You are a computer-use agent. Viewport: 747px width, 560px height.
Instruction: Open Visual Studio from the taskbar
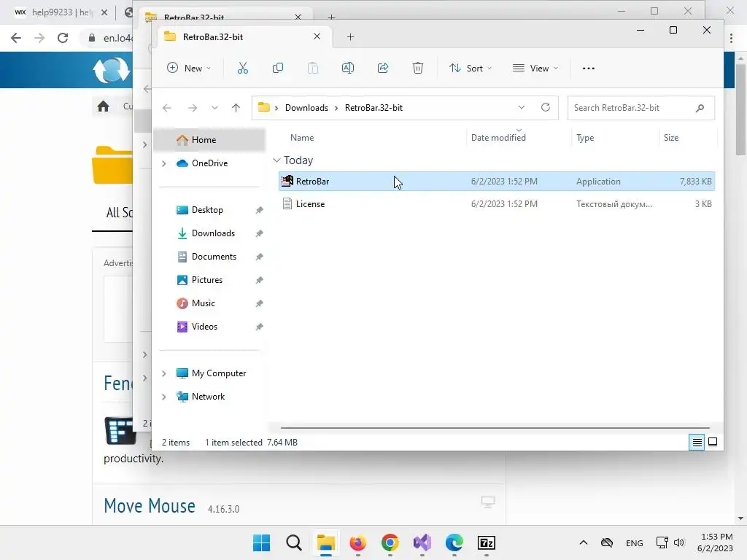(422, 542)
